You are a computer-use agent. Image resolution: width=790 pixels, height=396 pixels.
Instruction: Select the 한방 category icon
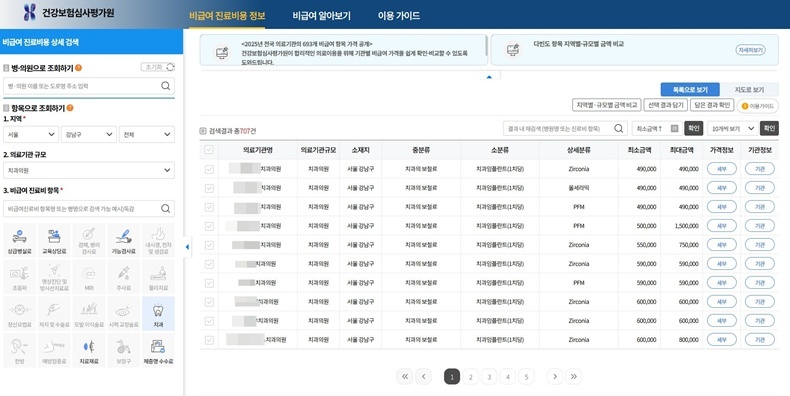tap(20, 350)
